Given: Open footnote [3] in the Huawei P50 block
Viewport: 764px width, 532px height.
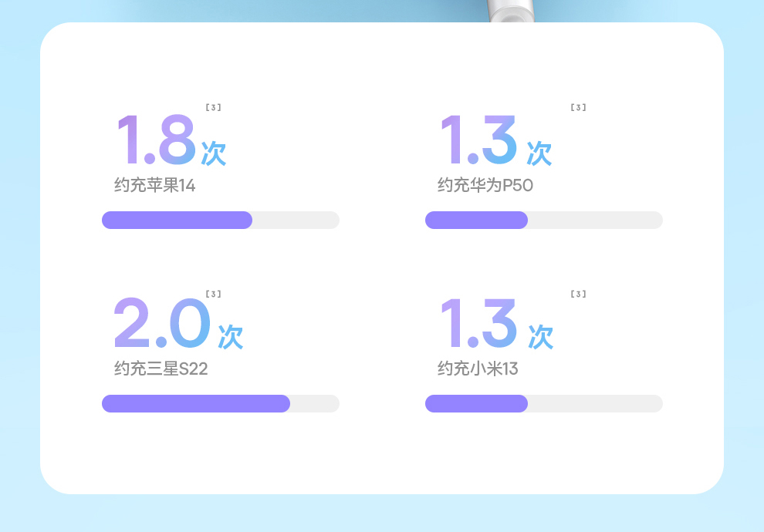Looking at the screenshot, I should point(578,107).
